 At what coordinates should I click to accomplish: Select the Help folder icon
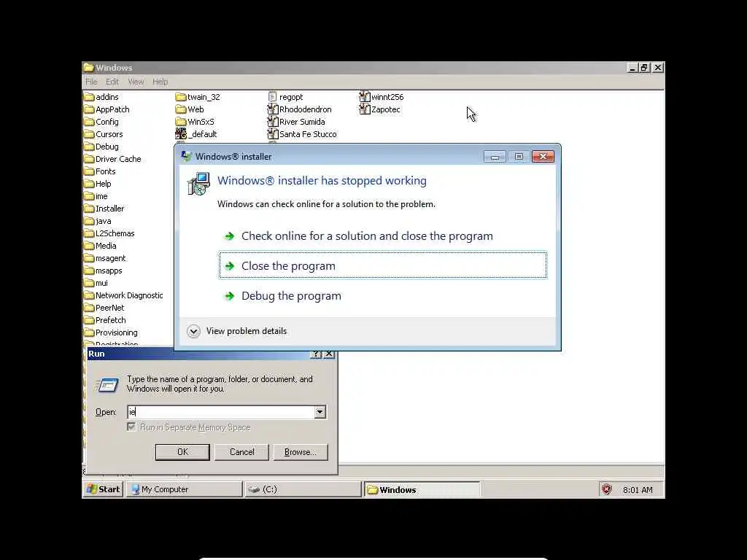point(89,184)
